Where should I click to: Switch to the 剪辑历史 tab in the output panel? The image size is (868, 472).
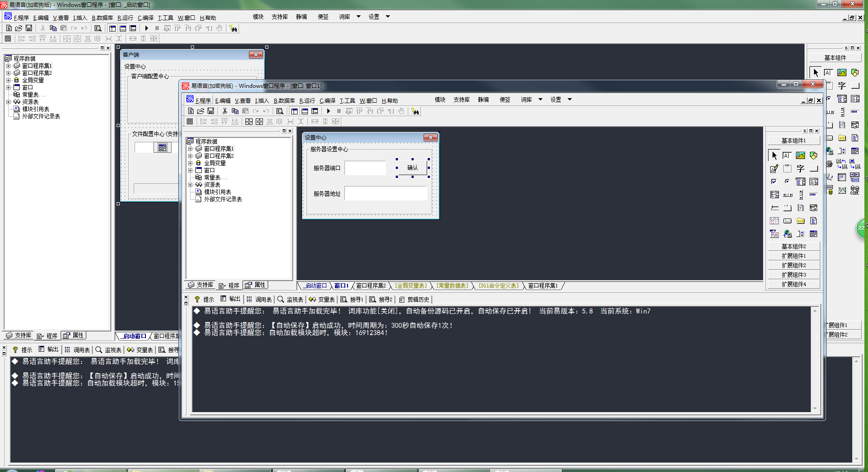pos(414,299)
